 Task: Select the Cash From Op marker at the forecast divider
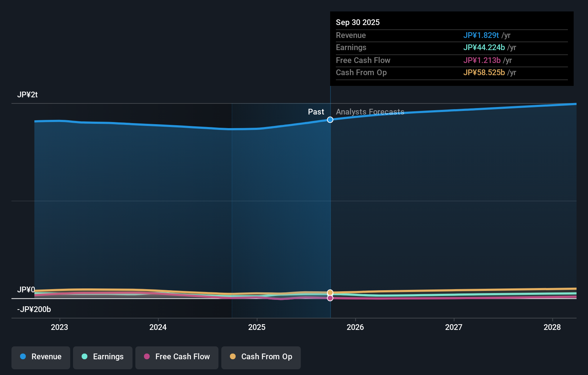[x=330, y=292]
